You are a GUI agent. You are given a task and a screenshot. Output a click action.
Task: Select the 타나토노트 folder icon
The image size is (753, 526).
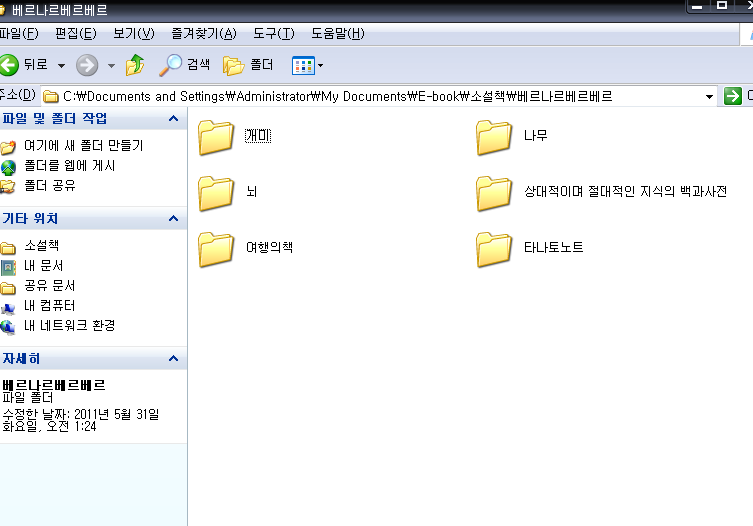tap(494, 249)
